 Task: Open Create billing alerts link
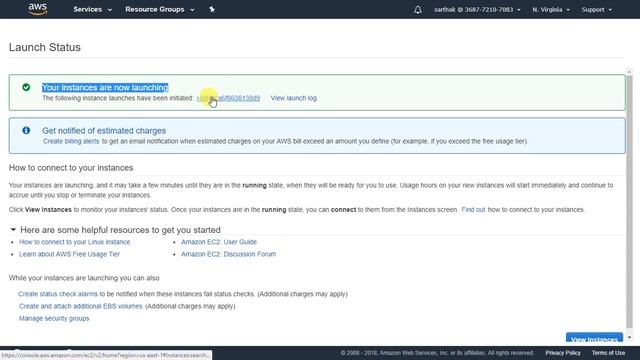71,141
